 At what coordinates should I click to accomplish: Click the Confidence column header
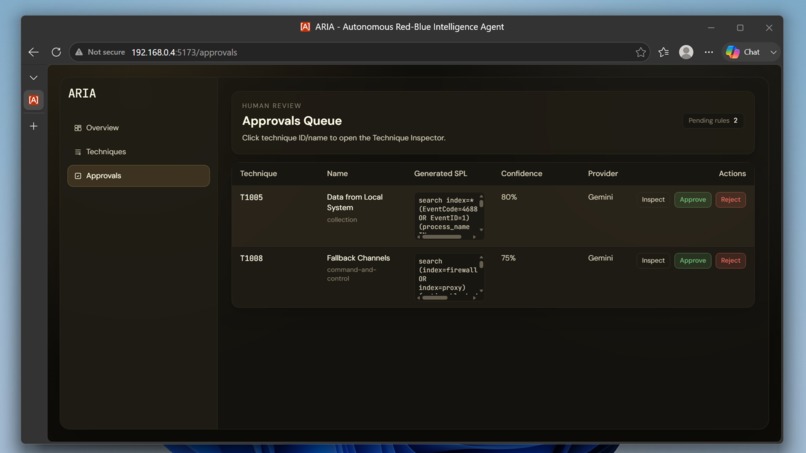coord(521,174)
